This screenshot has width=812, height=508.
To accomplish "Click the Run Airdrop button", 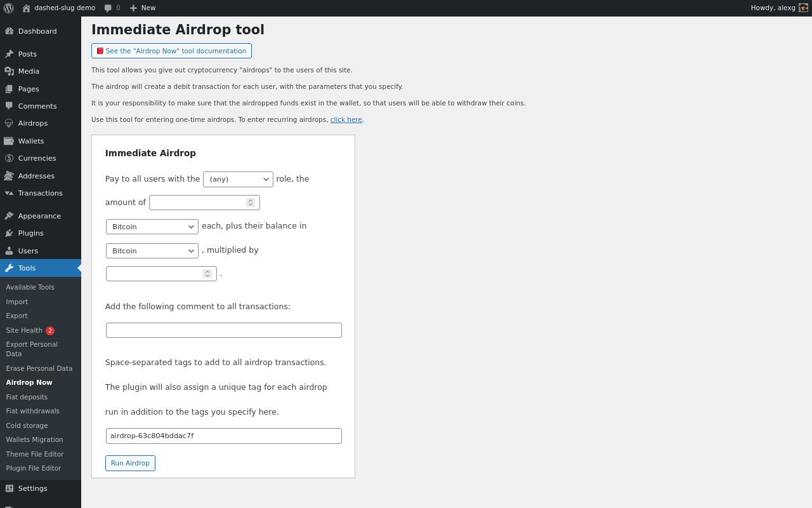I will (x=130, y=463).
